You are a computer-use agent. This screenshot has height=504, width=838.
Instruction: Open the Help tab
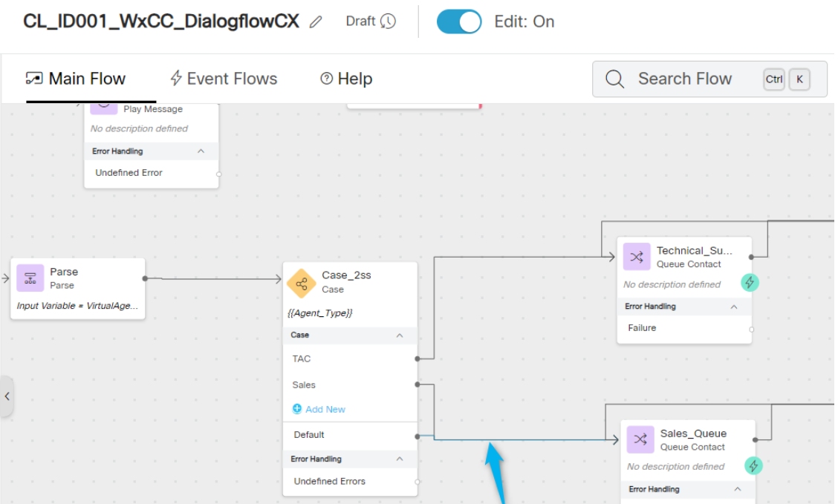[x=346, y=79]
